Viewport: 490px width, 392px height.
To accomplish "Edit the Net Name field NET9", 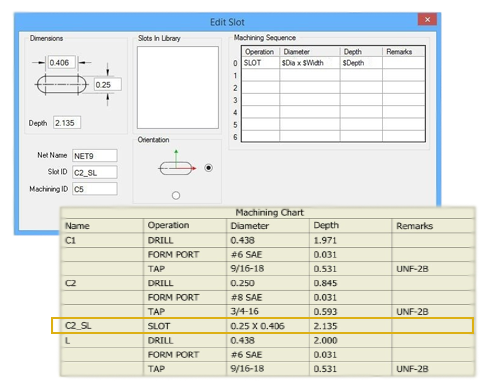I will [x=95, y=156].
